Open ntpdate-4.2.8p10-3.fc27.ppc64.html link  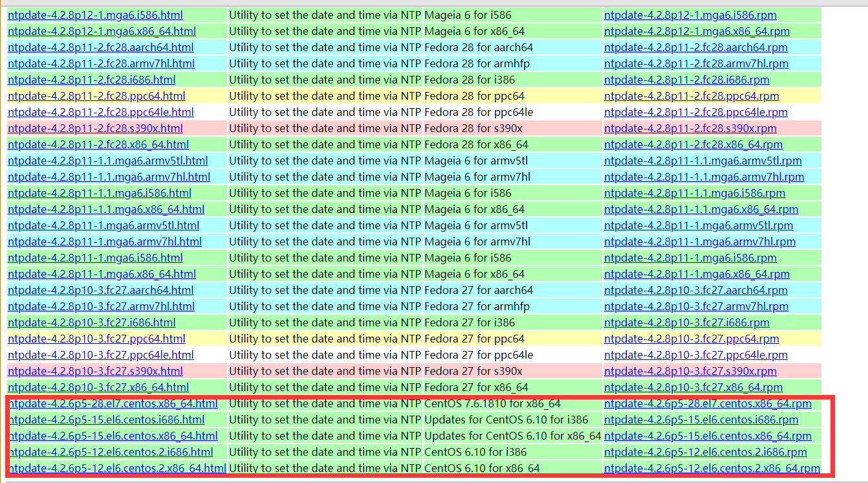tap(96, 339)
